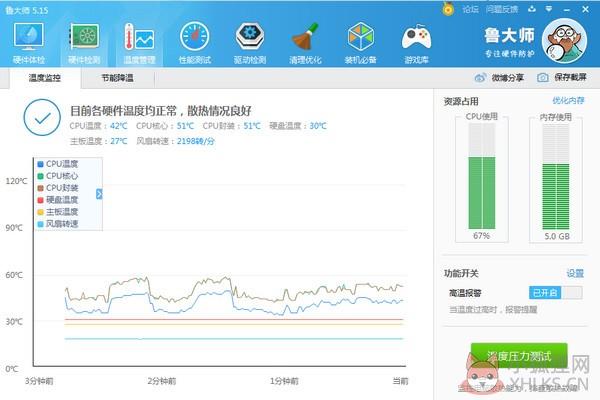Click 风扇转速 2198转/分 reading
The image size is (600, 400).
pos(175,141)
